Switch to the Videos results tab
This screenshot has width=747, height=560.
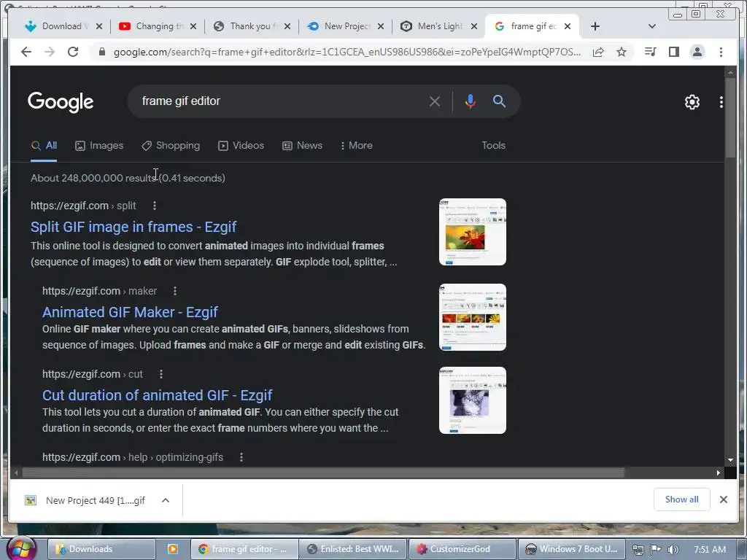(x=241, y=146)
